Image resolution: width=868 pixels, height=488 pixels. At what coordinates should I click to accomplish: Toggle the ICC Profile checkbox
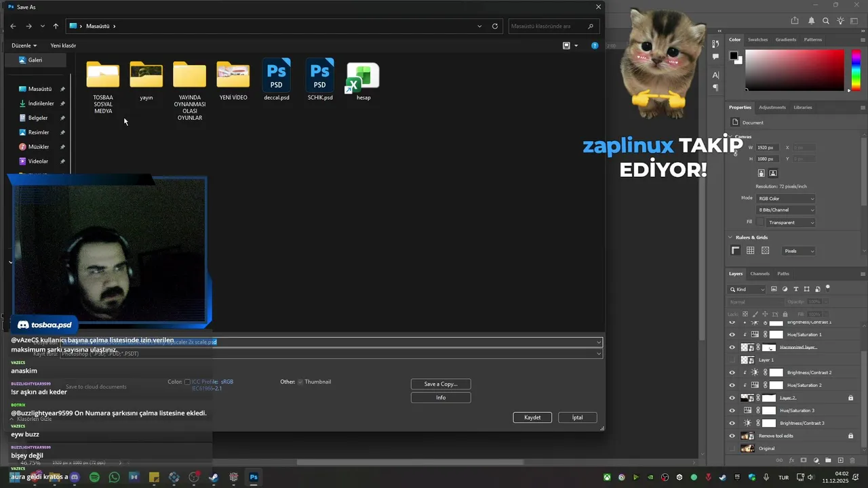tap(187, 382)
